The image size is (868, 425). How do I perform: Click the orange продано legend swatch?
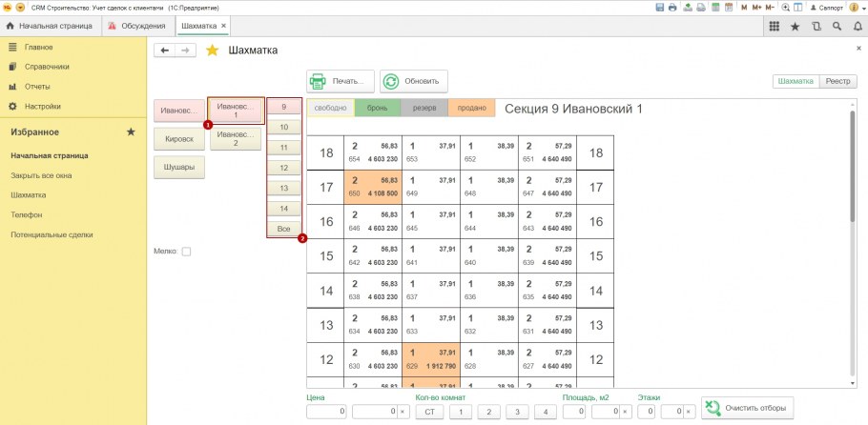(471, 109)
